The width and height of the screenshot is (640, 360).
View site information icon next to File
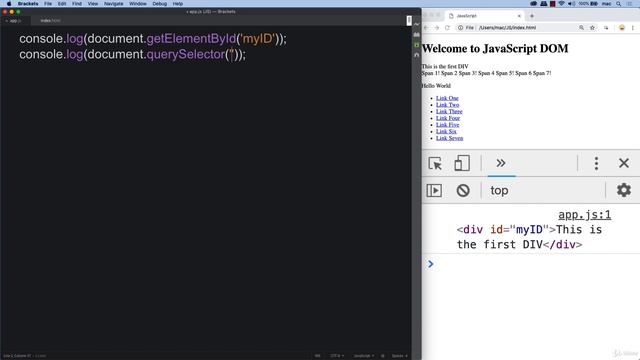(x=460, y=28)
